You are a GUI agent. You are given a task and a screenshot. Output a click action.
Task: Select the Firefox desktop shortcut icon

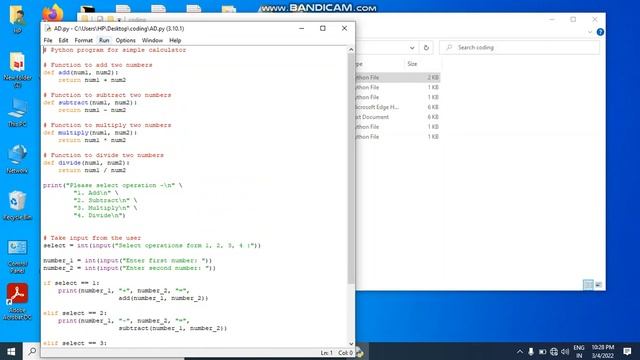[53, 14]
